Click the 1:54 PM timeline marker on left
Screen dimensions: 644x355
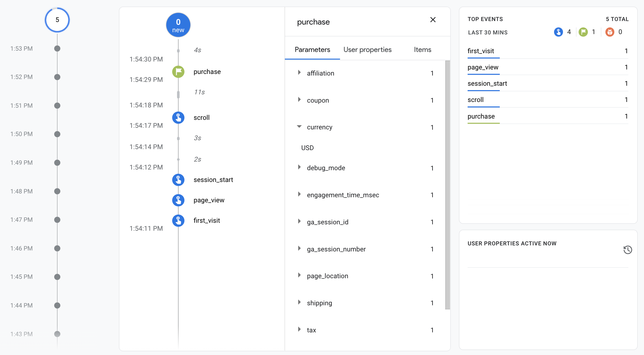coord(57,19)
